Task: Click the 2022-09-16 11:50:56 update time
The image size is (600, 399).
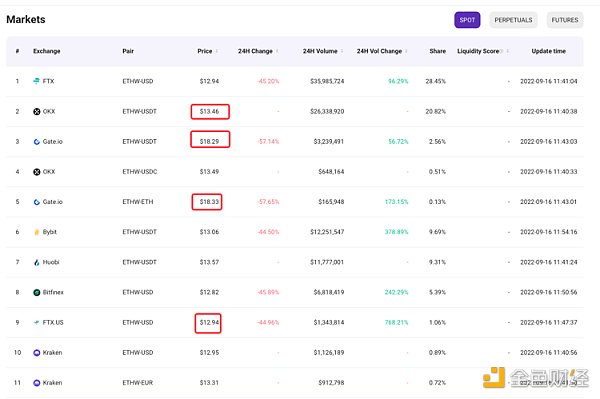Action: [549, 292]
